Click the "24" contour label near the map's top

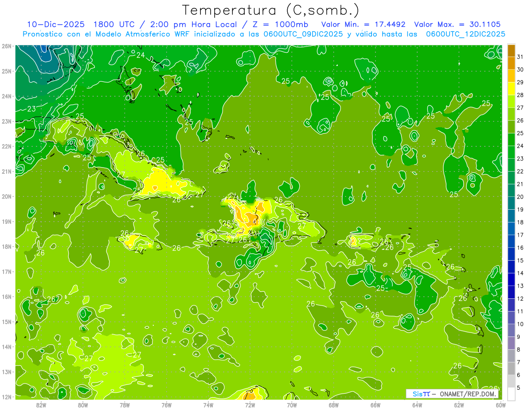[141, 55]
